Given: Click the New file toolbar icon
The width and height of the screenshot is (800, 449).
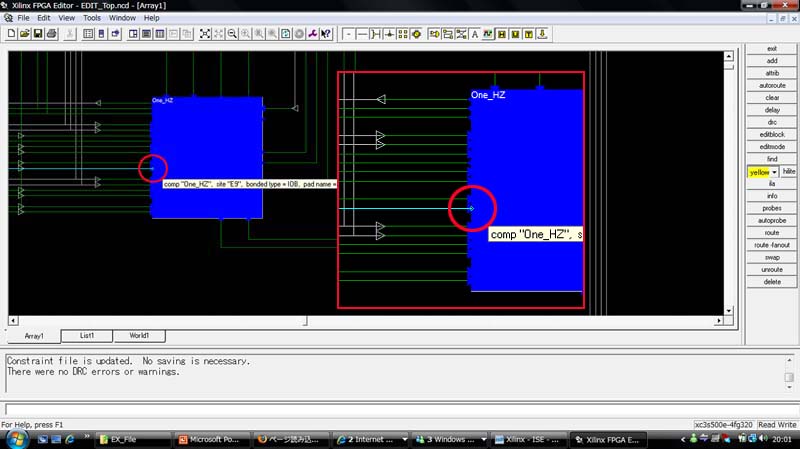Looking at the screenshot, I should coord(11,34).
